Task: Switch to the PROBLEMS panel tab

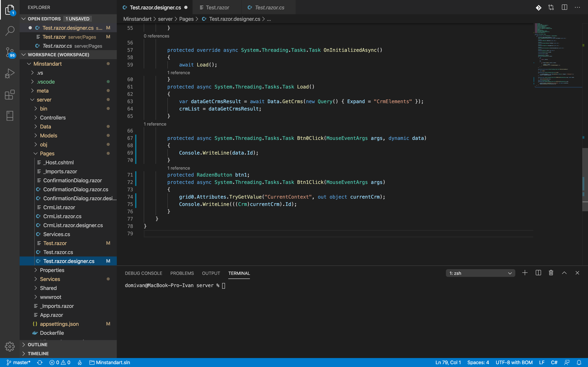Action: tap(182, 273)
